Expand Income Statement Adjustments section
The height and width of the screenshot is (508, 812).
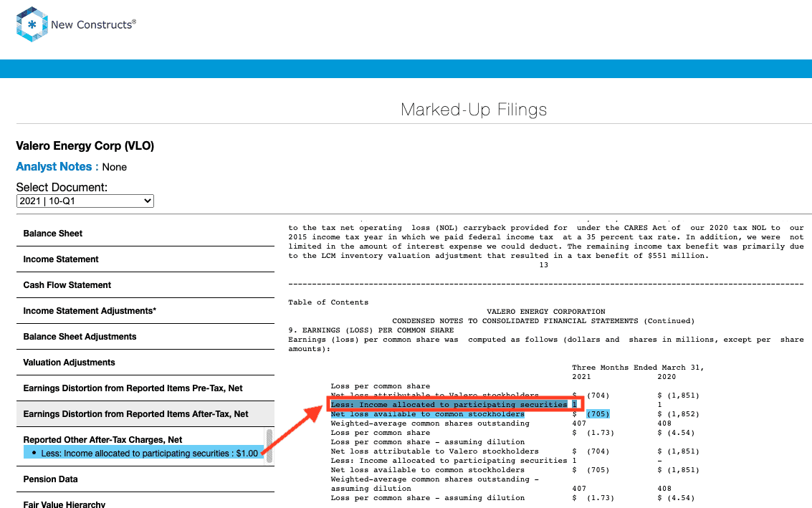point(145,311)
